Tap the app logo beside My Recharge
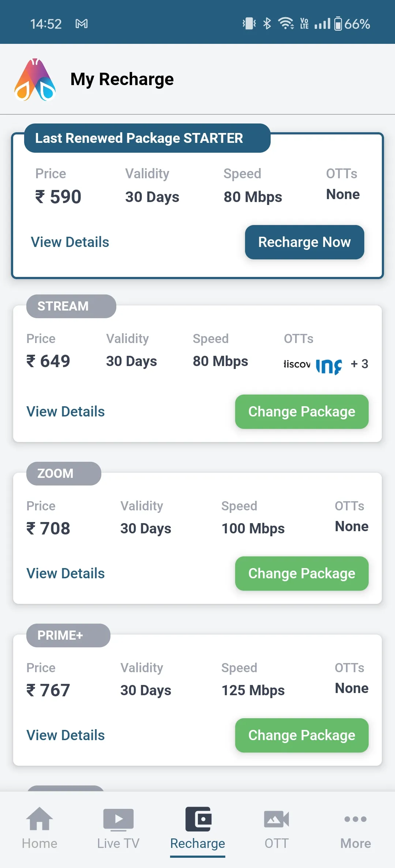The width and height of the screenshot is (395, 868). point(35,79)
